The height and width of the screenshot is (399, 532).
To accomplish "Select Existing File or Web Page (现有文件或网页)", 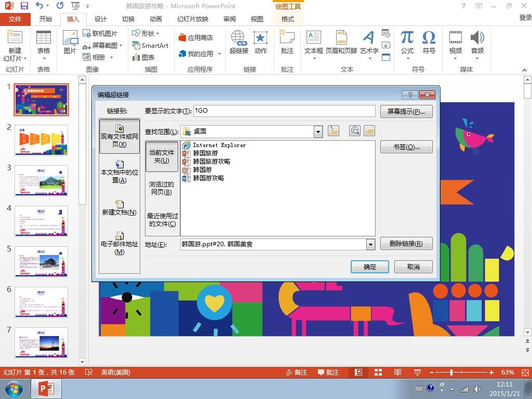I will click(x=119, y=136).
